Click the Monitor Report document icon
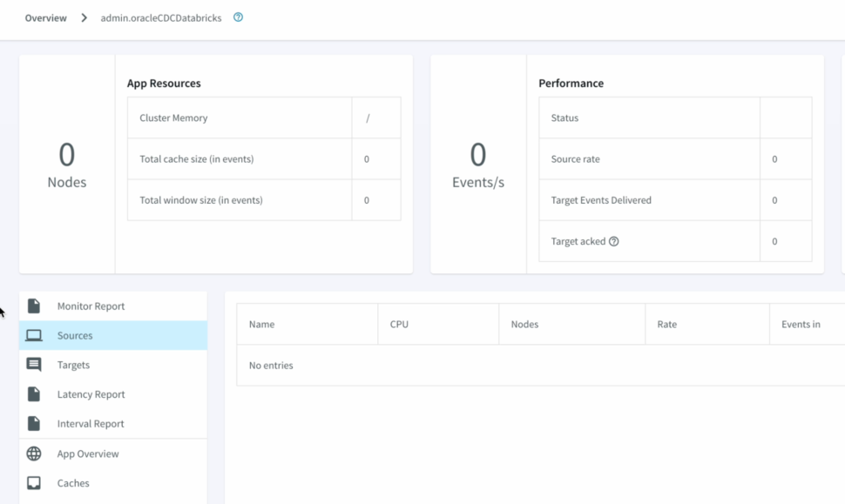 34,306
